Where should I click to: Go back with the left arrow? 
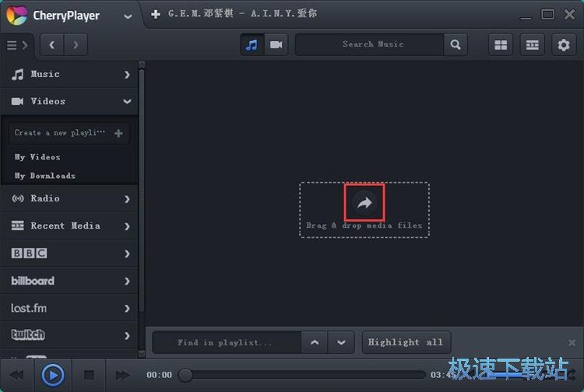(51, 45)
